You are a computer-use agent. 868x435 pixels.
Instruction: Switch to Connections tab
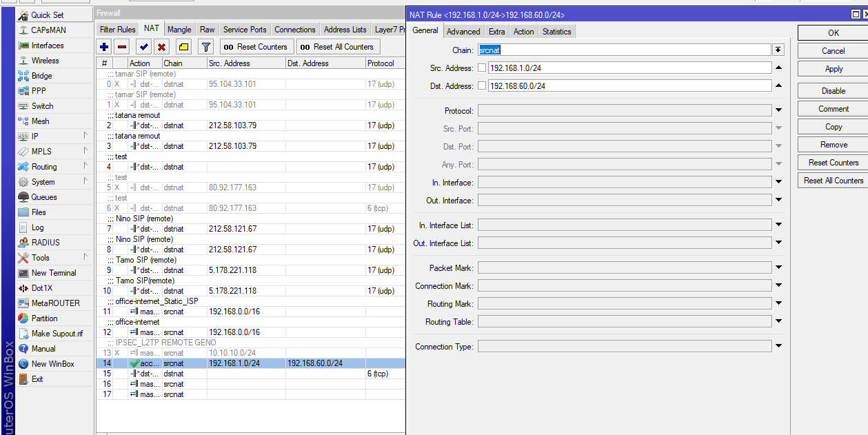tap(295, 30)
